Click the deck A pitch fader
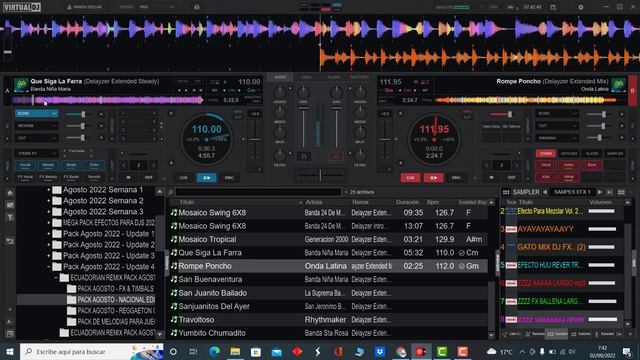Image resolution: width=640 pixels, height=360 pixels. (x=255, y=139)
